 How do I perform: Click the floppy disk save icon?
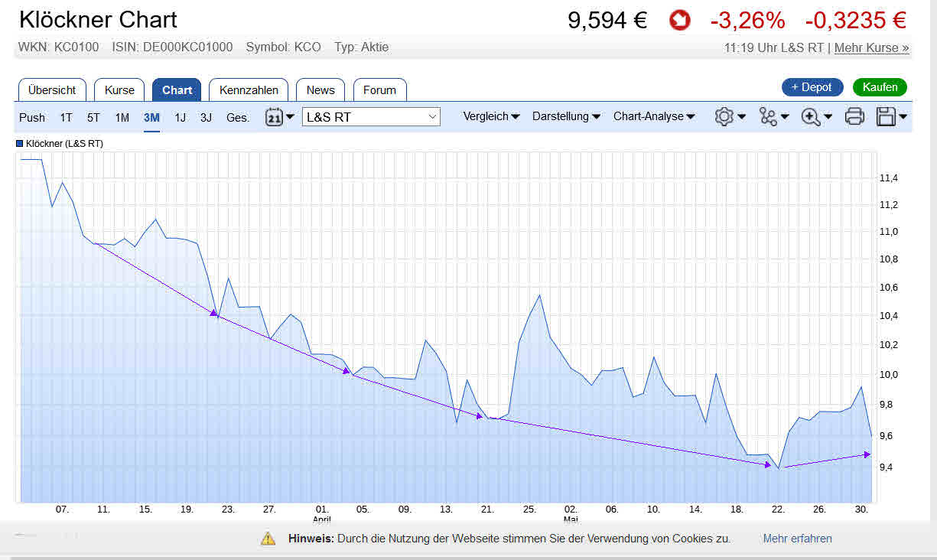[x=886, y=116]
